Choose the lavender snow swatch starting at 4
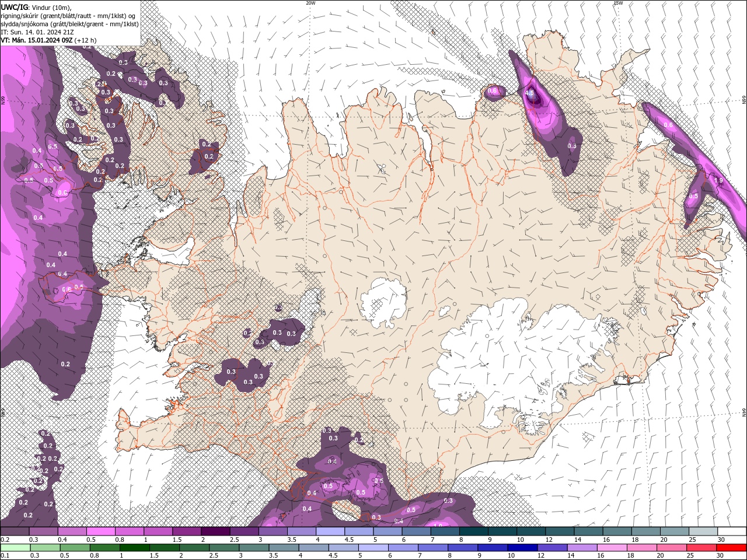The image size is (747, 560). tap(330, 531)
